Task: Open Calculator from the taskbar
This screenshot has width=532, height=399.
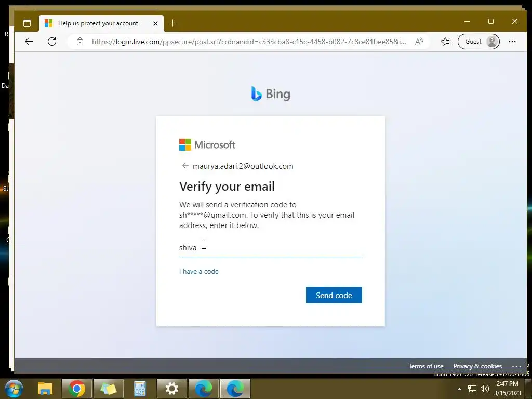Action: point(140,389)
